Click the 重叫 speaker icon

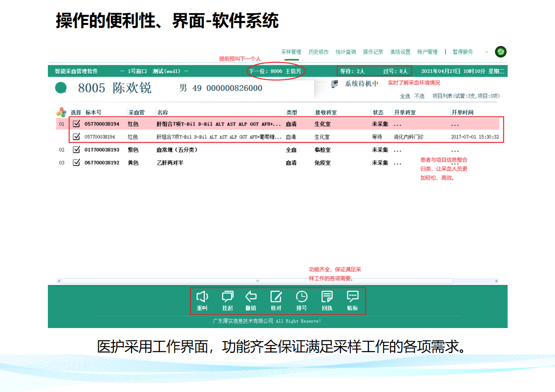(x=202, y=296)
